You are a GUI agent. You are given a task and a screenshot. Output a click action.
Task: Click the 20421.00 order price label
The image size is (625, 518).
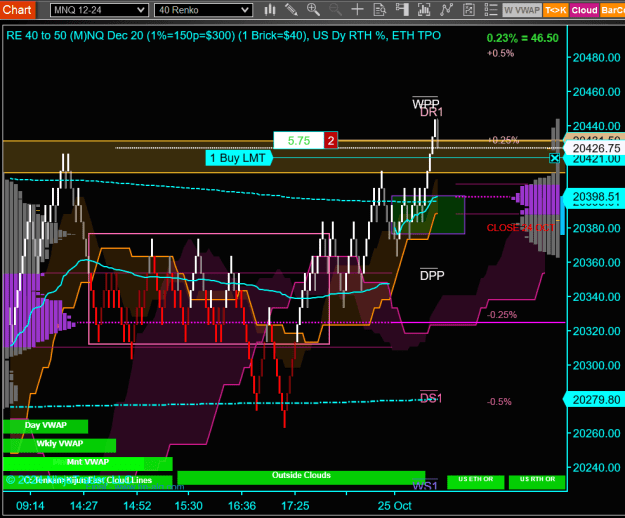coord(596,159)
